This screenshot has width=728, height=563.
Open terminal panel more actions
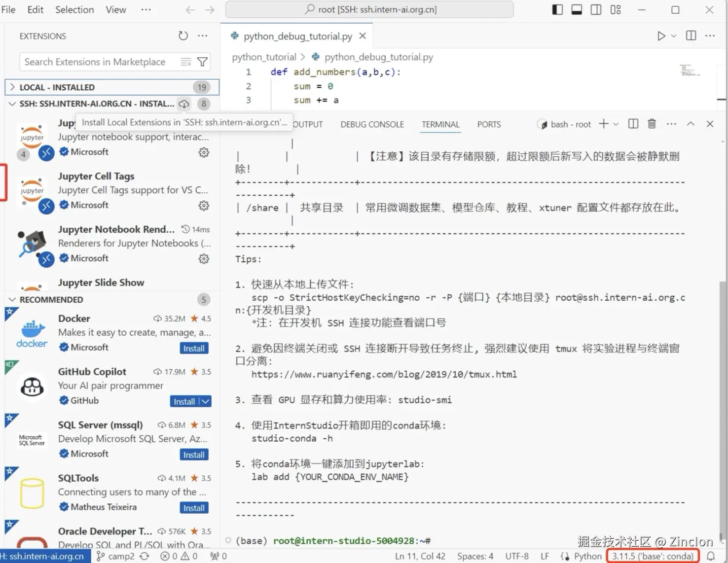point(671,124)
